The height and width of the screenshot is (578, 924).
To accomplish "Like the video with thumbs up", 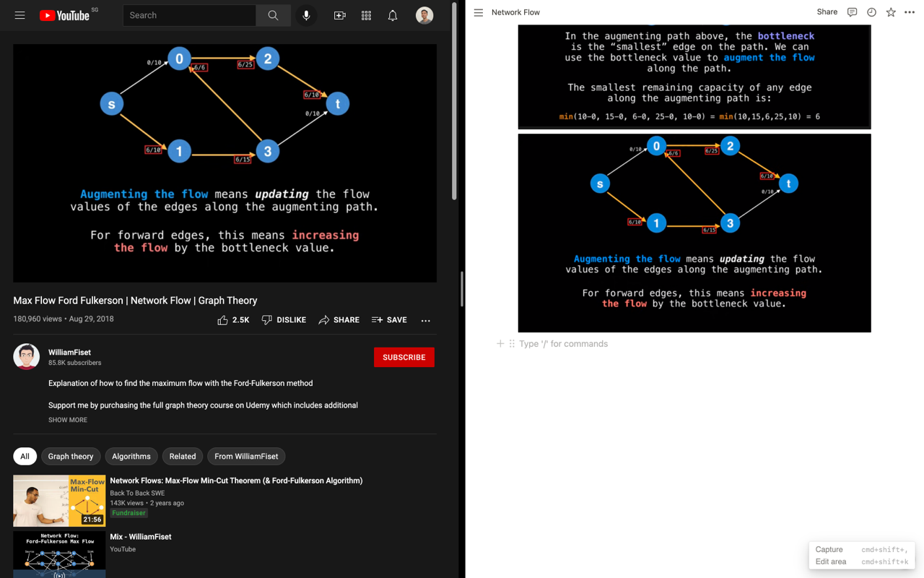I will (233, 320).
